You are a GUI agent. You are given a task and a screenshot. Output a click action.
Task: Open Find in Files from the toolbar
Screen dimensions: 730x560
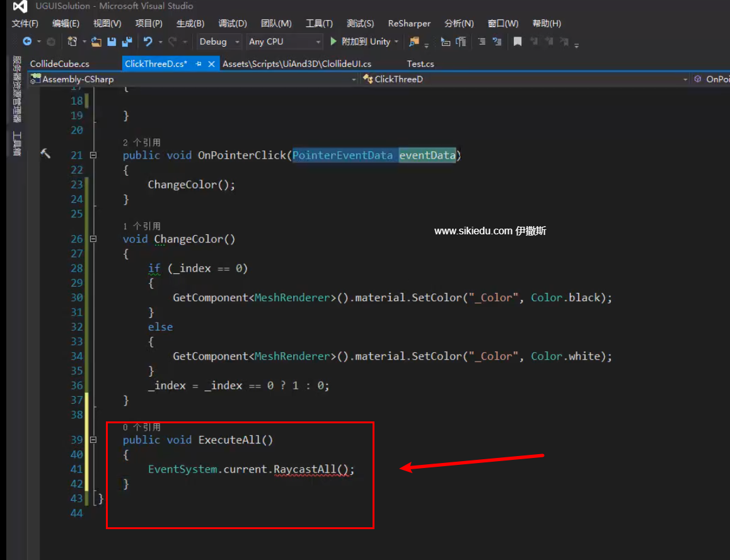point(414,42)
